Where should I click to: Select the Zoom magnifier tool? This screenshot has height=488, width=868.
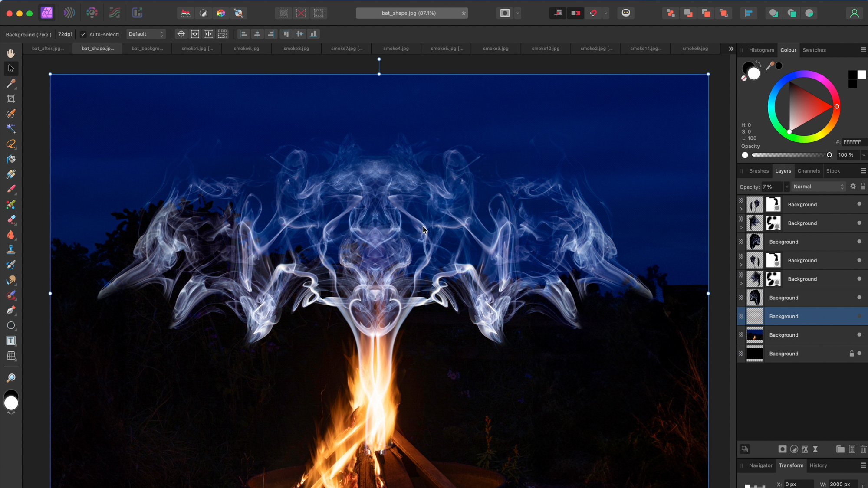(x=11, y=378)
